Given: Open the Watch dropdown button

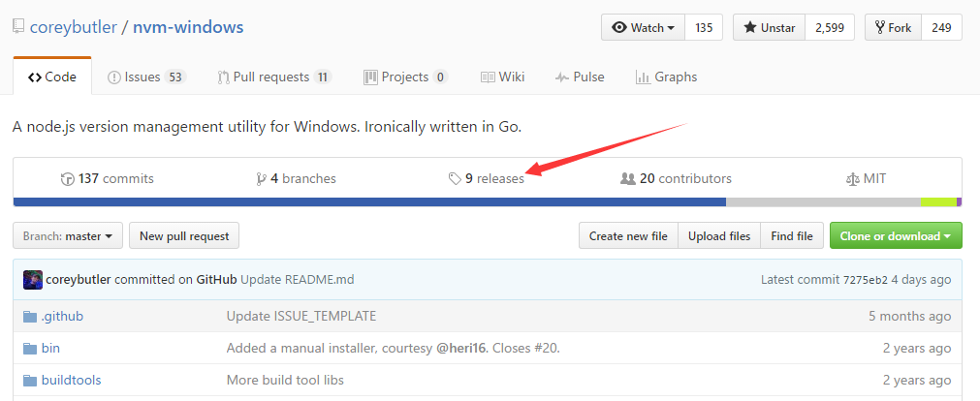Looking at the screenshot, I should point(643,27).
